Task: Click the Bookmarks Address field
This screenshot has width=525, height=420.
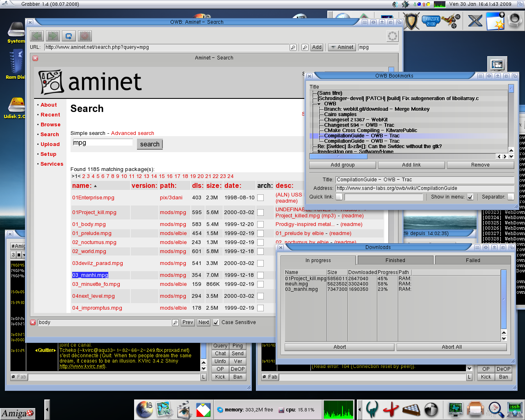Action: pos(425,188)
